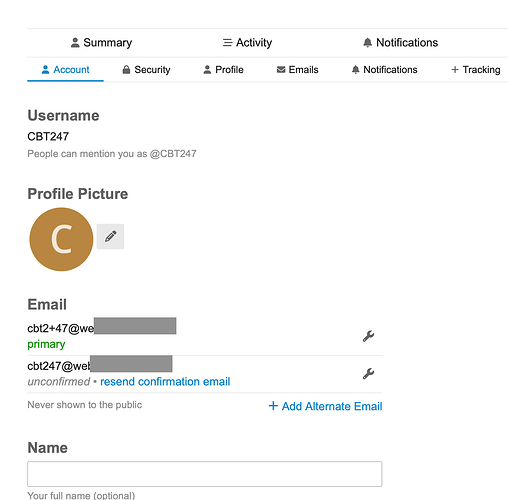Switch to the Activity section
508x500 pixels.
click(x=247, y=43)
